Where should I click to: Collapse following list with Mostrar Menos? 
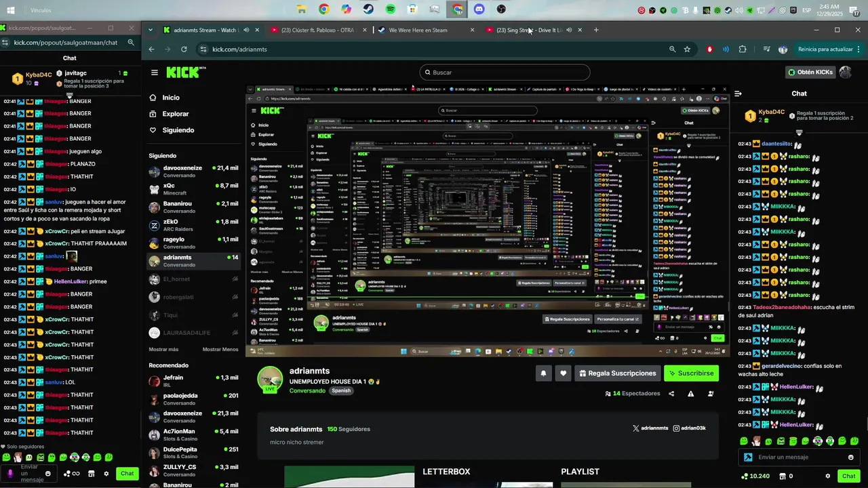pyautogui.click(x=220, y=349)
